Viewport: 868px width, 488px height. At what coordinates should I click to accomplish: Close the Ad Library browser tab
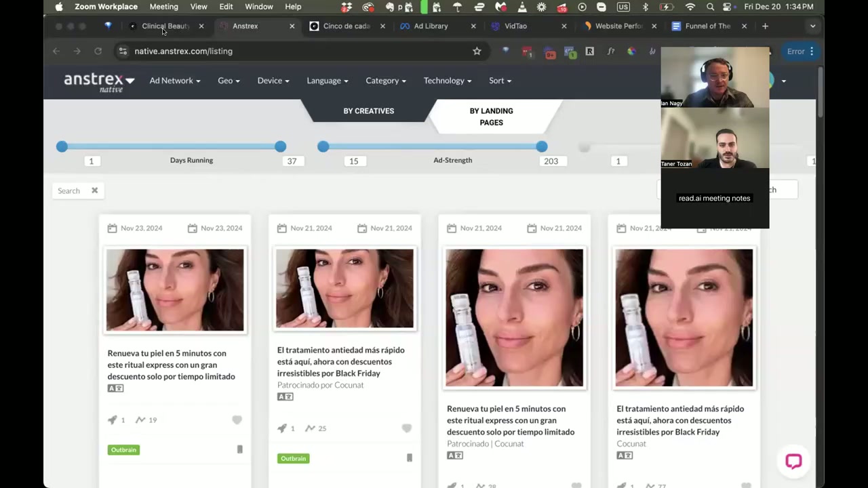(473, 26)
